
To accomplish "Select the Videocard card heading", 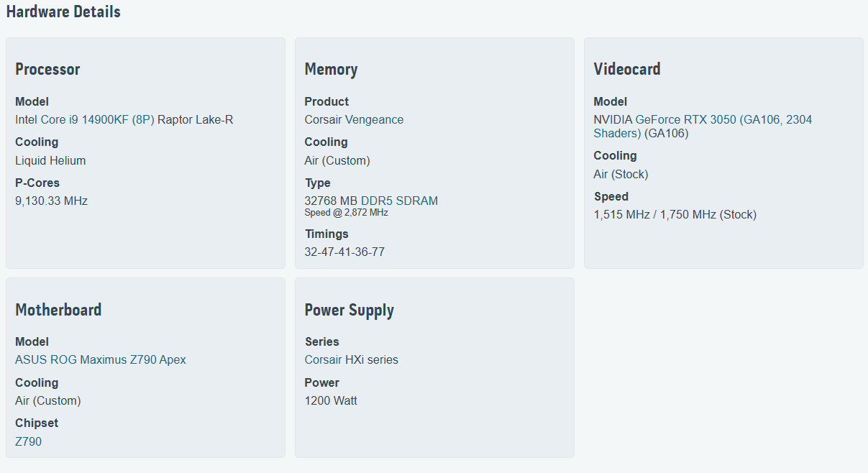I will click(627, 69).
